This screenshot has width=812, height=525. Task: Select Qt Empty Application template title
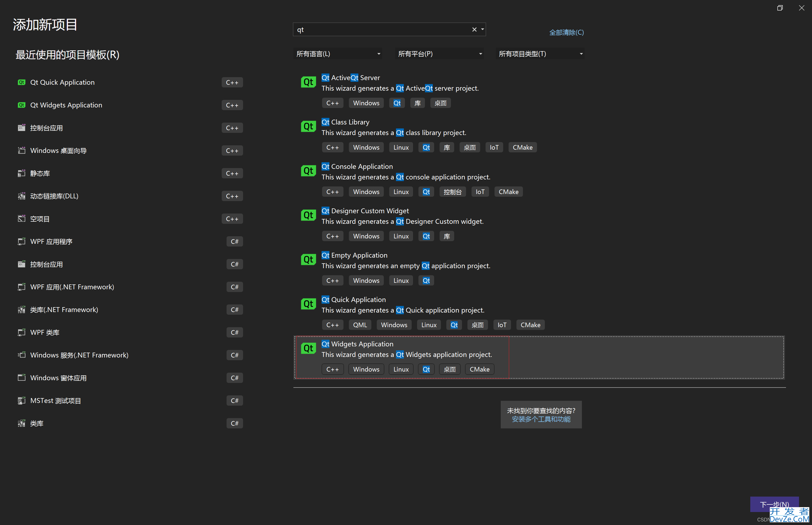pyautogui.click(x=354, y=255)
